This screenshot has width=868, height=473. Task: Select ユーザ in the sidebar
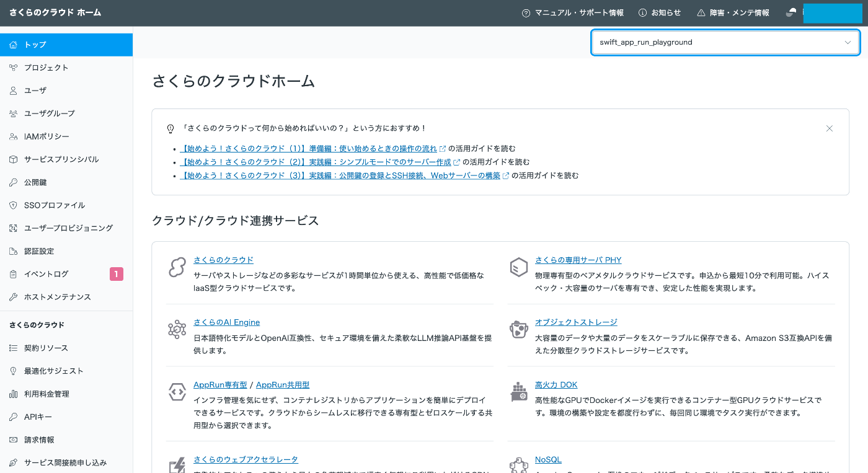coord(66,91)
